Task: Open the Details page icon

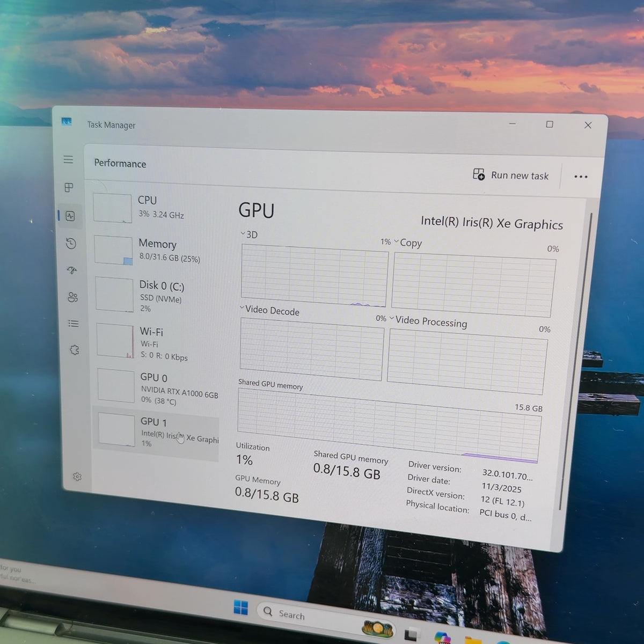Action: [73, 323]
